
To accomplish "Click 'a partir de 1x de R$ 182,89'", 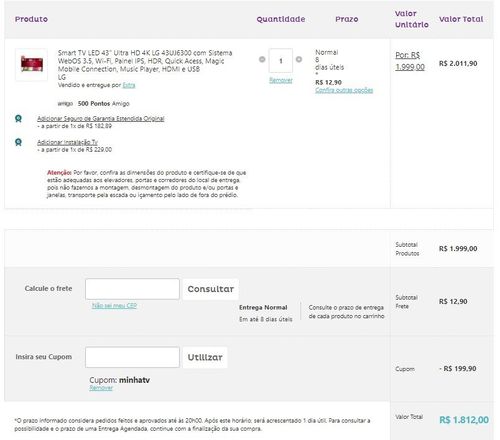I will (x=74, y=126).
